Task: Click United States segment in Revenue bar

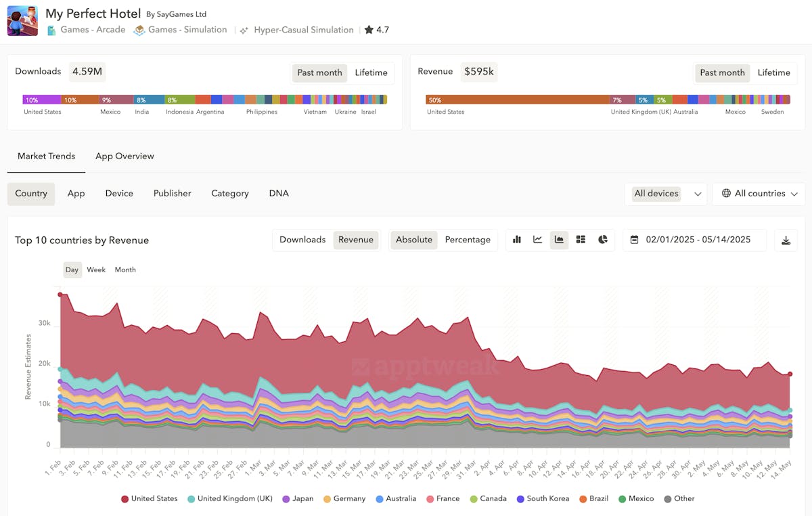Action: point(518,100)
